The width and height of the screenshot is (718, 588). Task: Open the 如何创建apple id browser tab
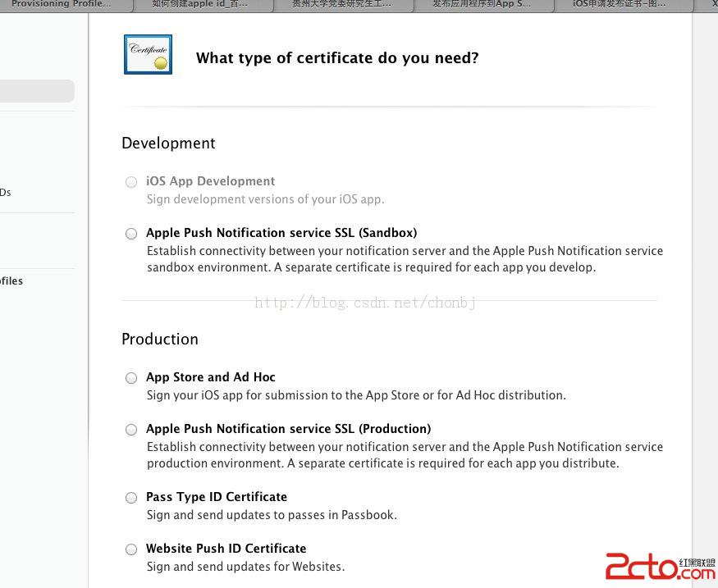tap(204, 5)
